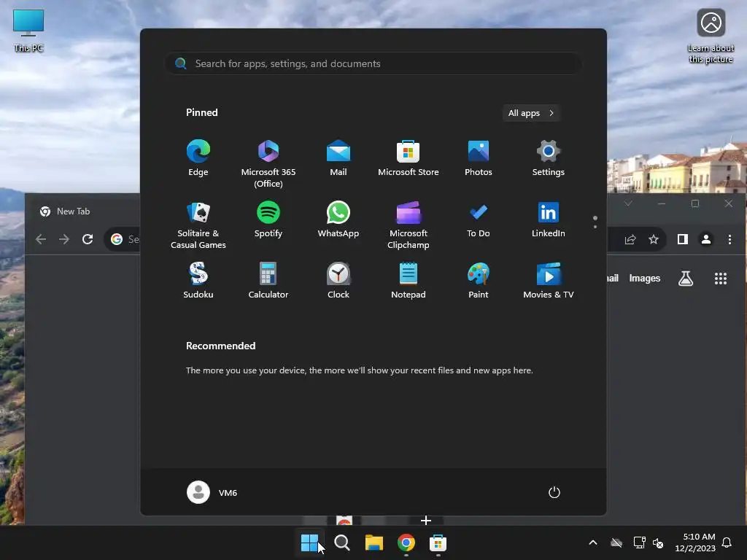Click the muted volume tray icon

coord(658,542)
